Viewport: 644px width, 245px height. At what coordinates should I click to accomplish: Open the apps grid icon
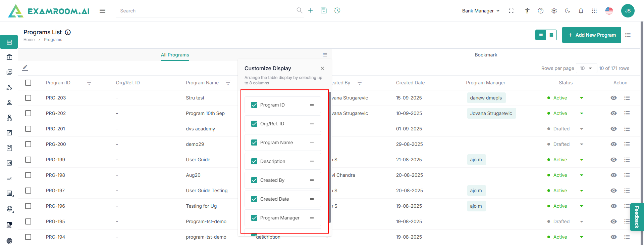tap(594, 11)
